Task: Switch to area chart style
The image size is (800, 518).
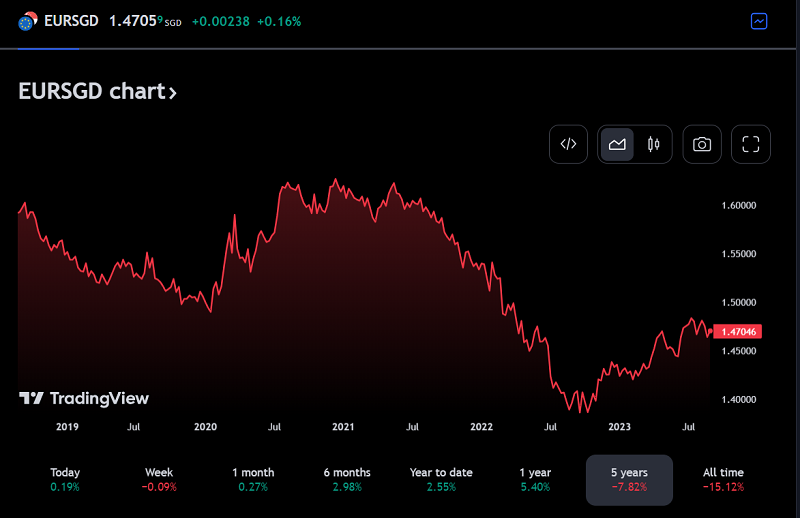Action: (x=617, y=144)
